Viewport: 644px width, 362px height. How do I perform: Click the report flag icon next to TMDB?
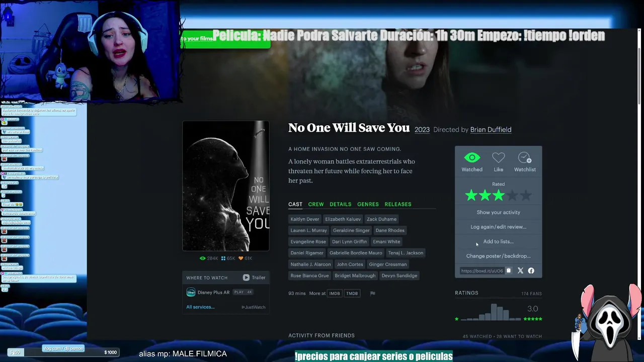(x=372, y=294)
